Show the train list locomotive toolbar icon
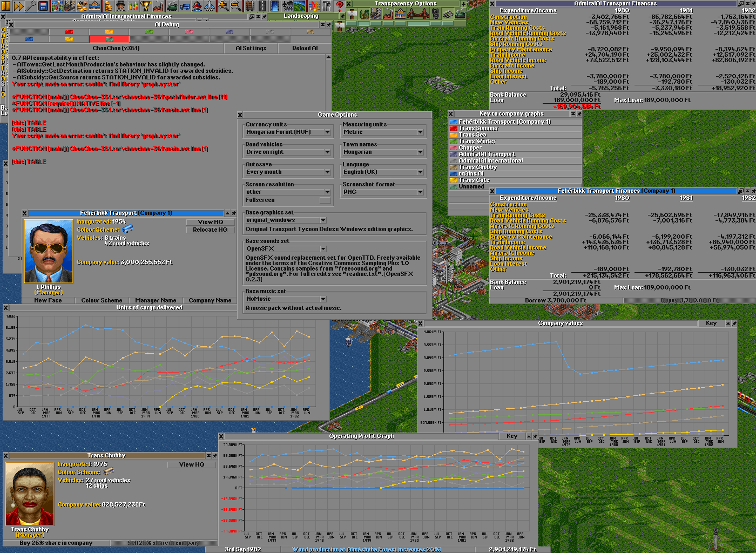Image resolution: width=756 pixels, height=553 pixels. 172,6
